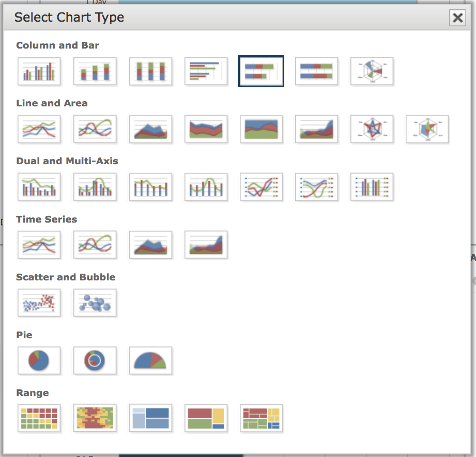
Task: Choose second dual-axis column with curved line
Action: 95,187
